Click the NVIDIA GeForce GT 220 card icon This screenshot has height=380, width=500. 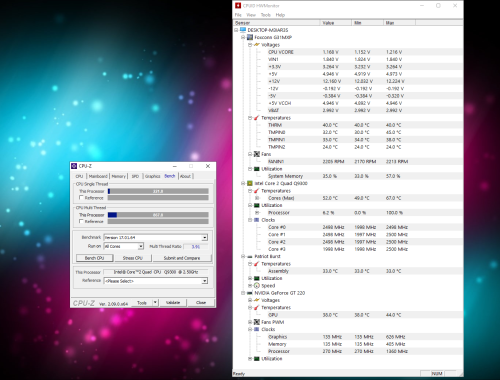[x=250, y=293]
